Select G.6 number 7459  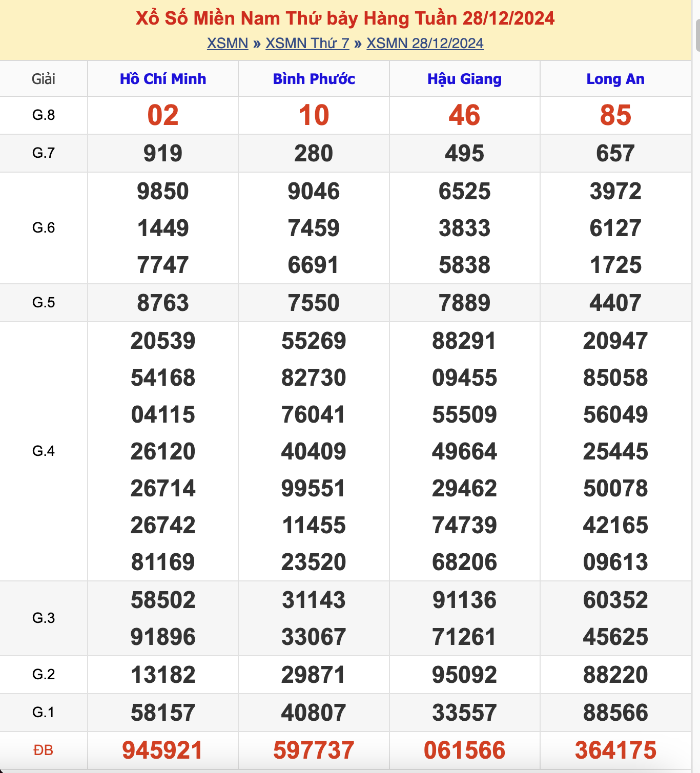pos(314,228)
